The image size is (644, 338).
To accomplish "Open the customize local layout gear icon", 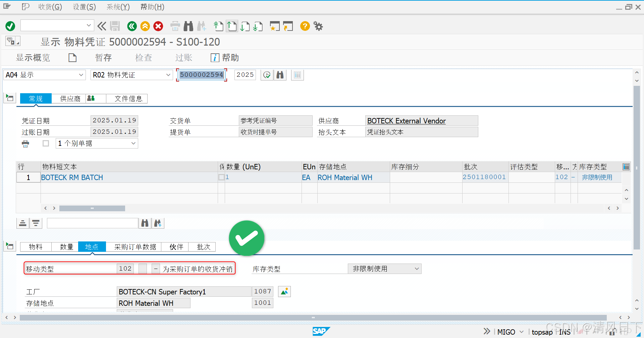I will pos(317,26).
